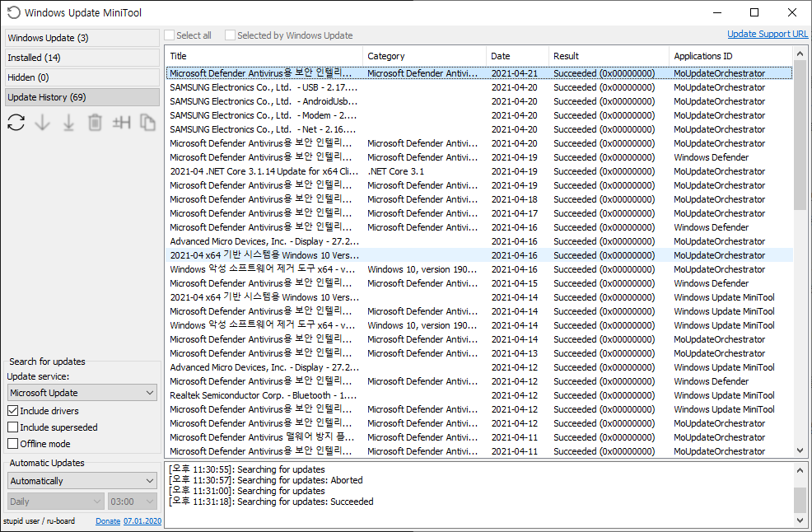Click the hide updates icon
812x532 pixels.
[122, 122]
